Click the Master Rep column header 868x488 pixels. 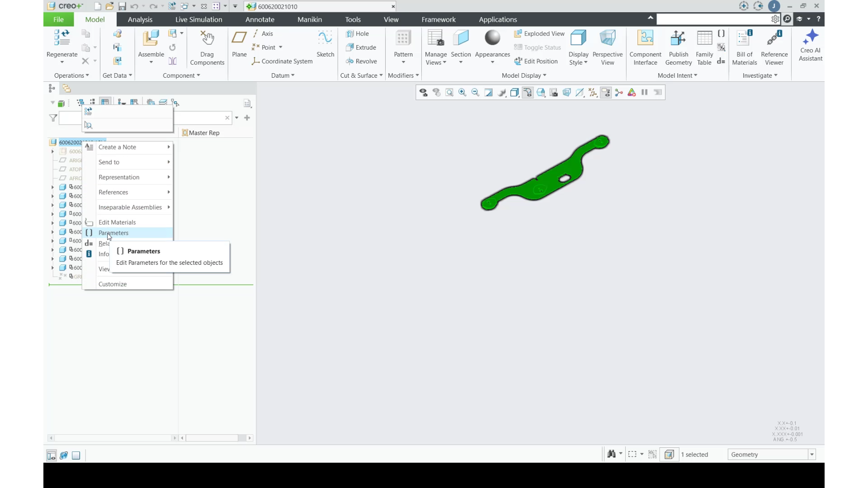(201, 133)
